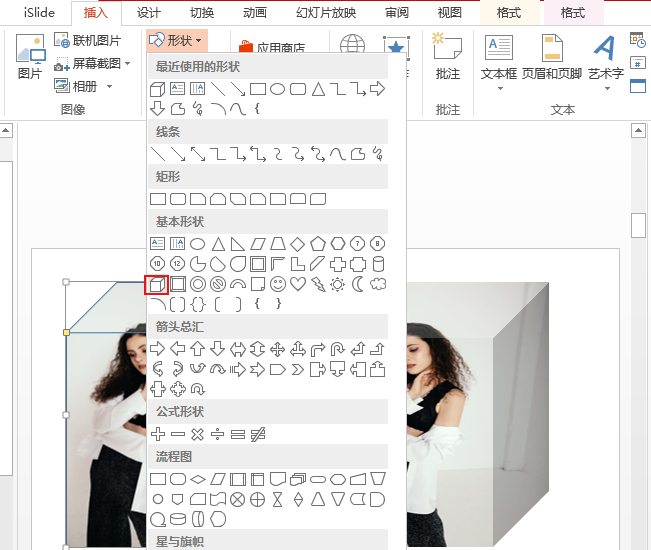This screenshot has width=651, height=550.
Task: Click the left thumbnail pane scroll-up arrow
Action: tap(6, 131)
